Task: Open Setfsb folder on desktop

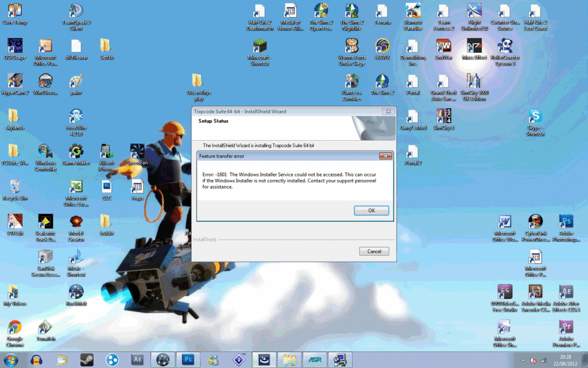Action: (x=106, y=49)
